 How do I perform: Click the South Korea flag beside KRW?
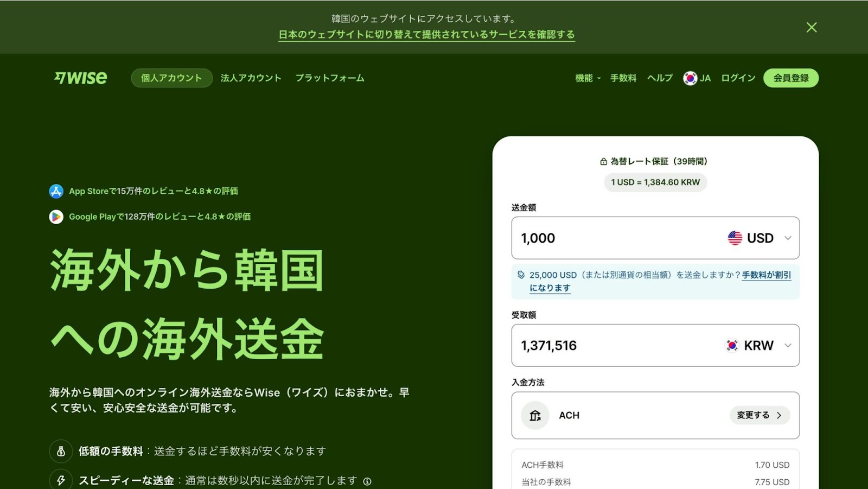tap(732, 346)
